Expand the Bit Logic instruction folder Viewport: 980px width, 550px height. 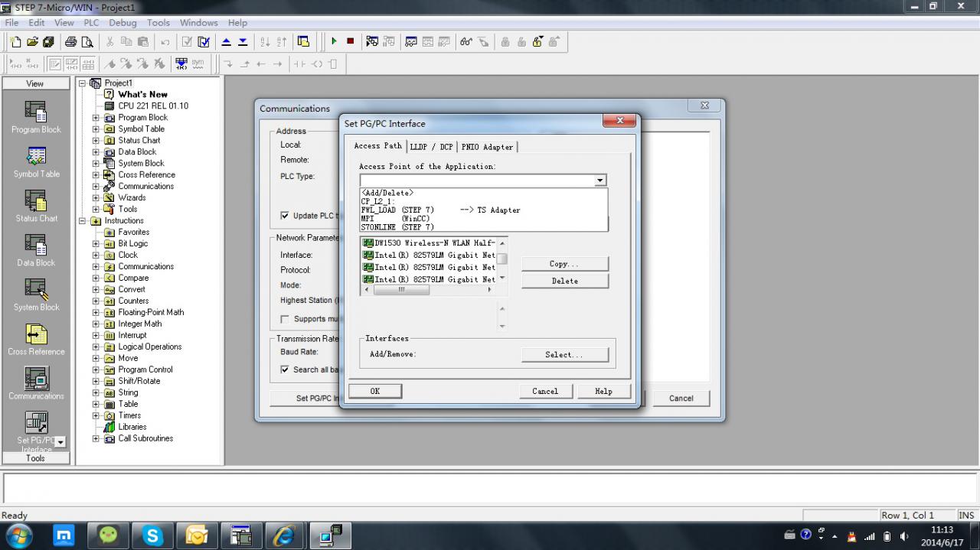96,243
